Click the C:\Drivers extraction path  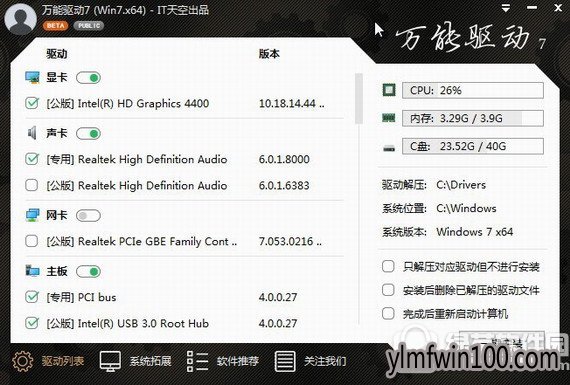(x=461, y=185)
